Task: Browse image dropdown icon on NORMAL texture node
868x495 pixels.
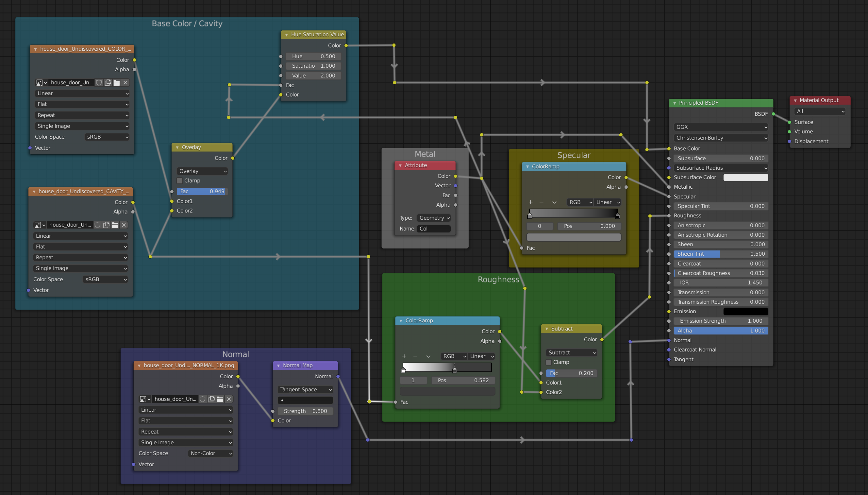Action: pyautogui.click(x=145, y=399)
